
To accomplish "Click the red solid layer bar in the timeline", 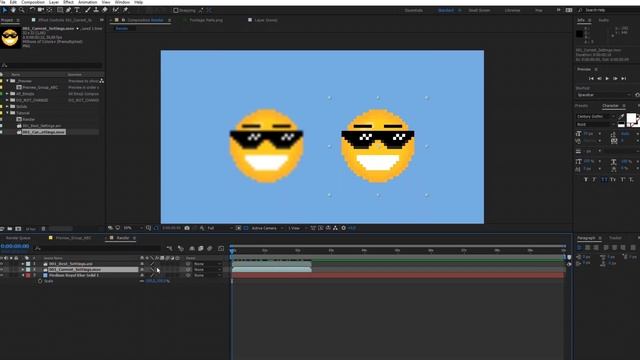I will 398,276.
